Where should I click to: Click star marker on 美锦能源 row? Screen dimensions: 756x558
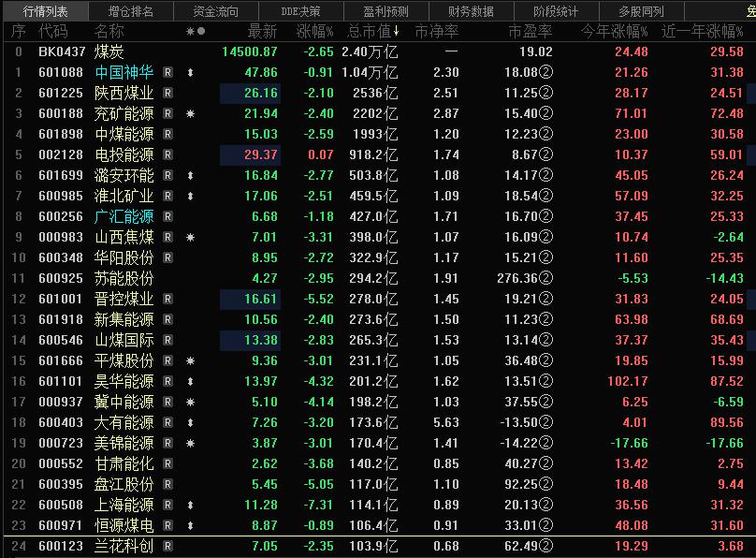191,443
